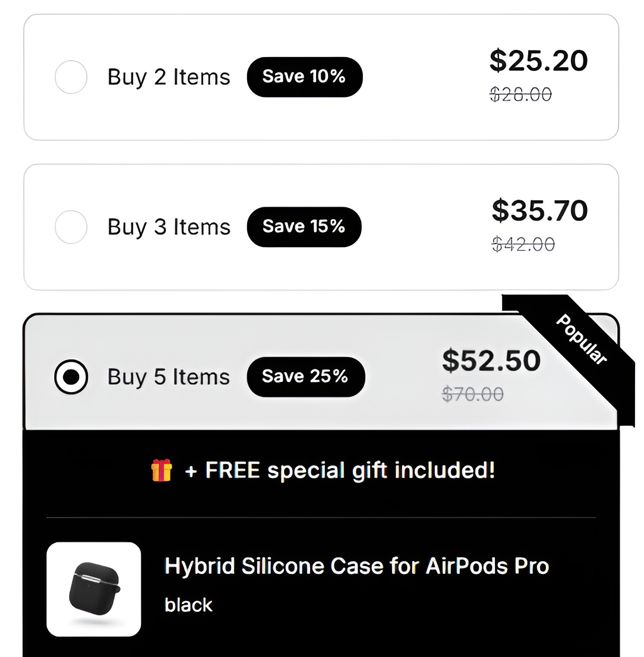Click the Buy 5 Items label
Screen dimensions: 644x657
pos(169,377)
